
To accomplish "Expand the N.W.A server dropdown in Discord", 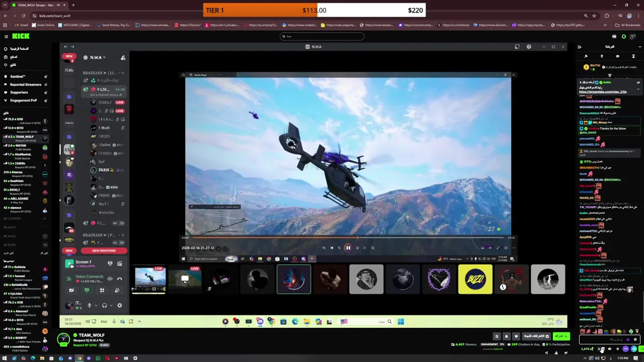I will click(x=98, y=57).
